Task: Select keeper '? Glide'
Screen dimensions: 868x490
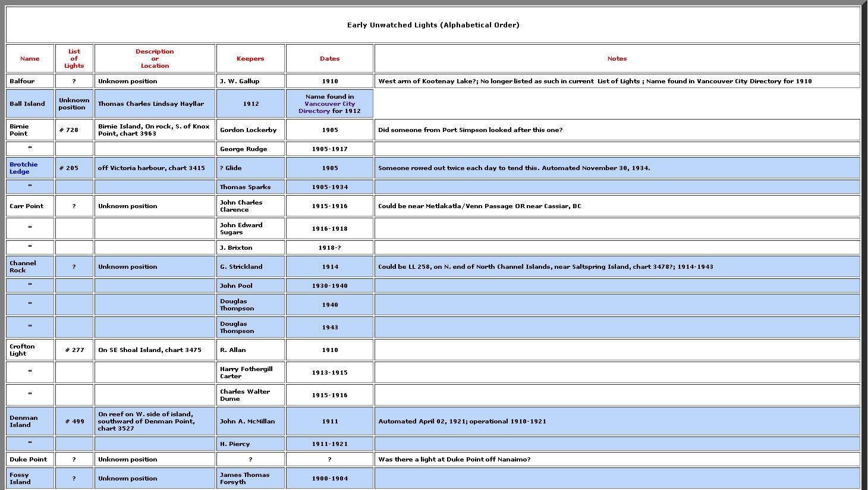Action: point(250,168)
